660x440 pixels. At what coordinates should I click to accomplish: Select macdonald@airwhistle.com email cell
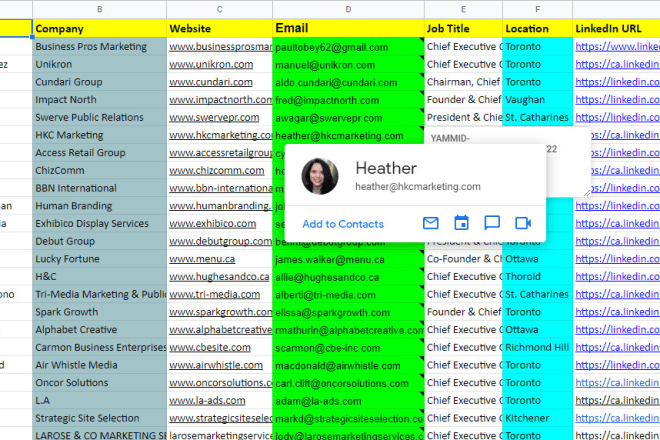point(348,365)
